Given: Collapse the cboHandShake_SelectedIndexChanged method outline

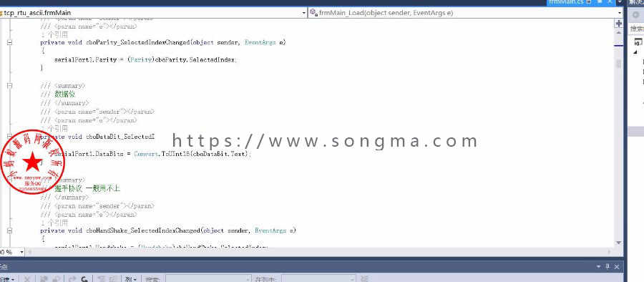Looking at the screenshot, I should tap(9, 230).
